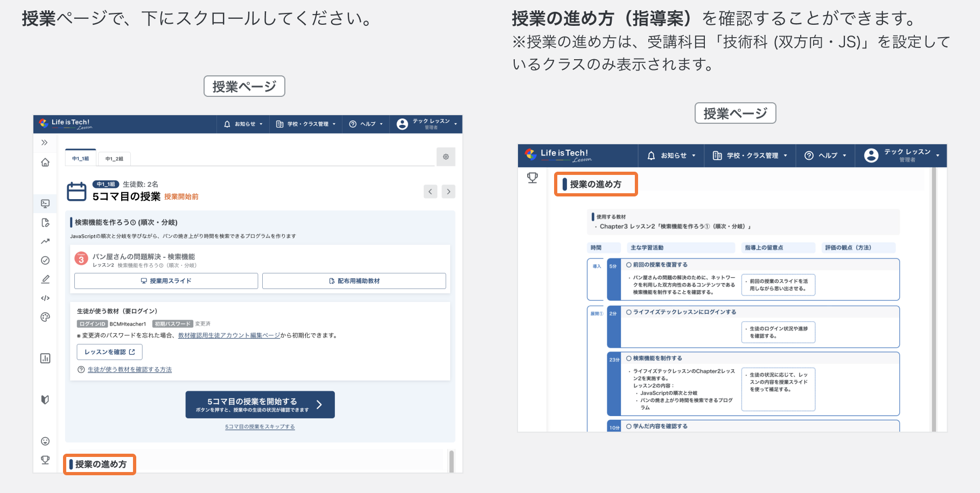The width and height of the screenshot is (980, 493).
Task: Open the palette icon in the sidebar
Action: click(x=45, y=316)
